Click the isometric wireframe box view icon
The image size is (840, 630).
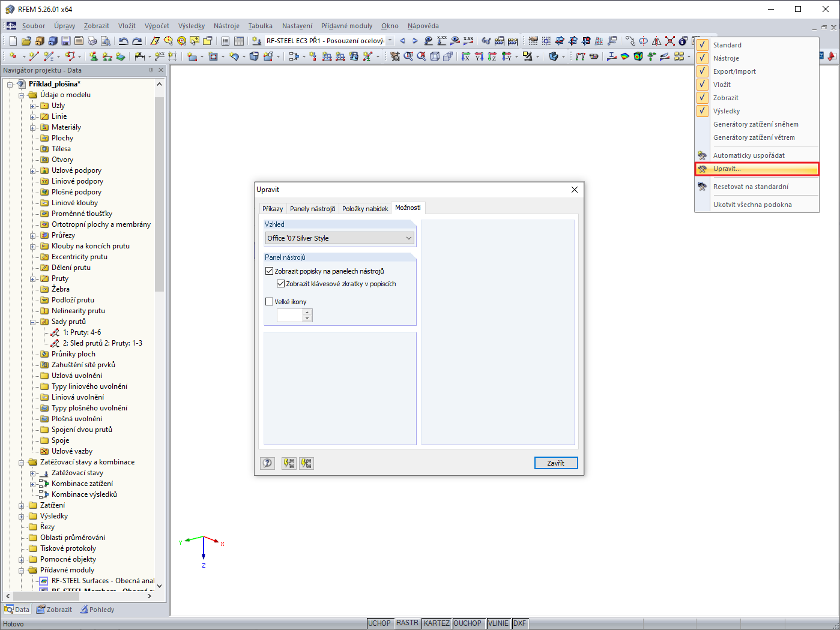(435, 56)
